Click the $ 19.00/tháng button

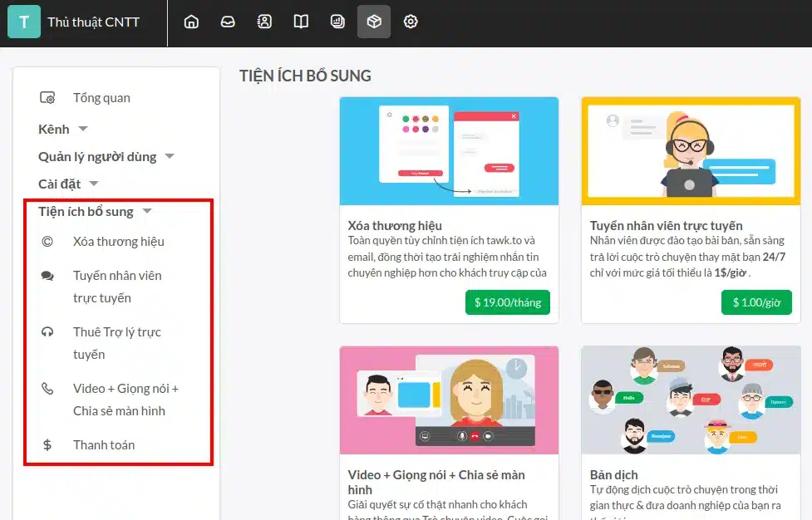(x=508, y=302)
